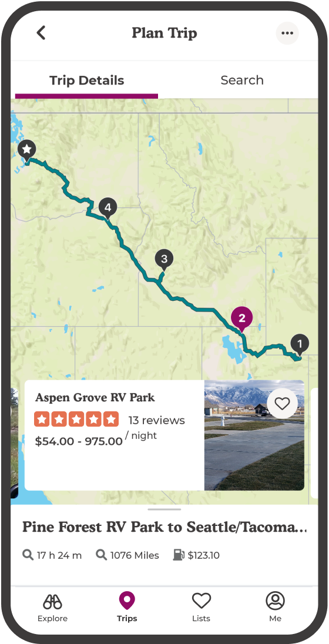Tap the trip title Pine Forest RV Park to Seattle/Tacoma
This screenshot has width=329, height=644.
tap(164, 527)
